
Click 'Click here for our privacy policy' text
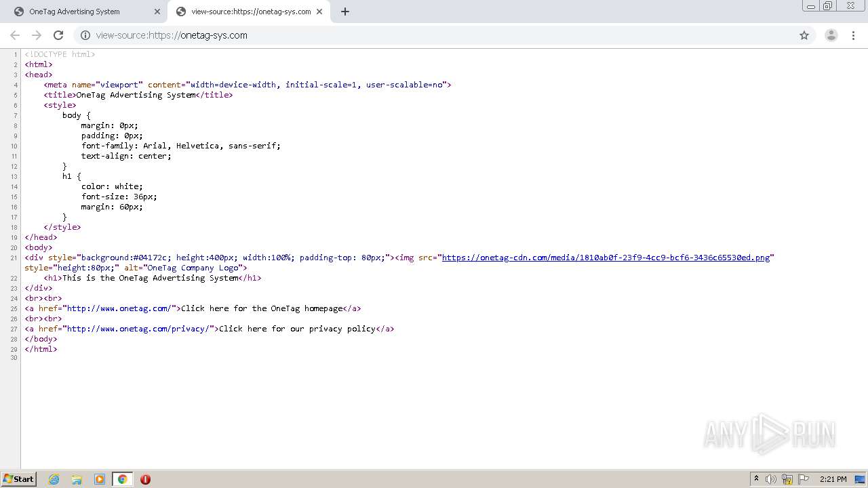[297, 329]
